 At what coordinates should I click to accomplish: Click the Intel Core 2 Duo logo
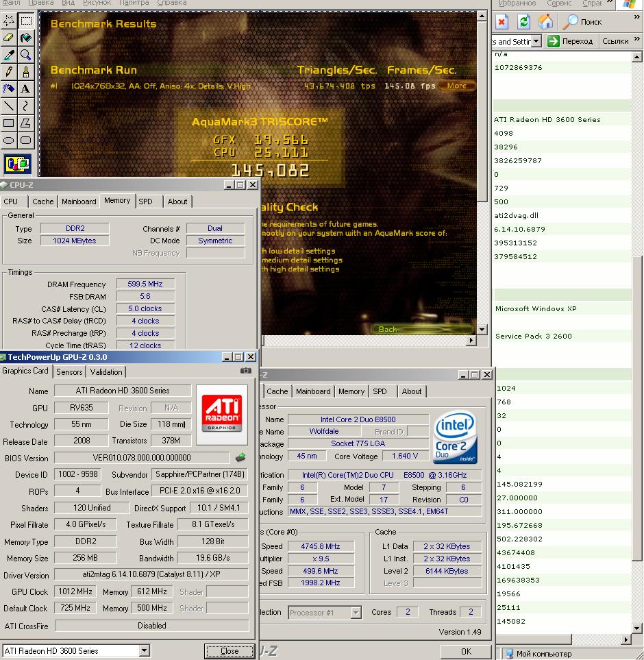[455, 437]
